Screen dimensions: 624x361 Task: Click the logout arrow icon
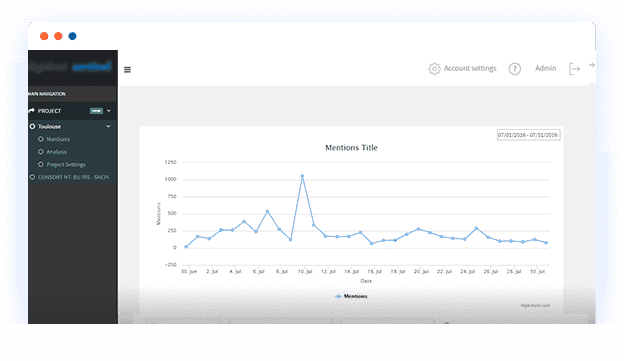(574, 69)
